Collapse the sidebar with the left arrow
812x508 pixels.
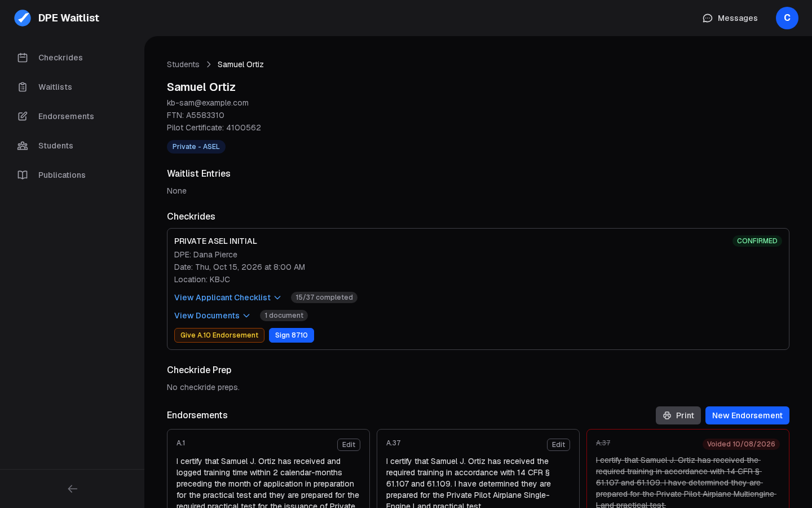(72, 489)
